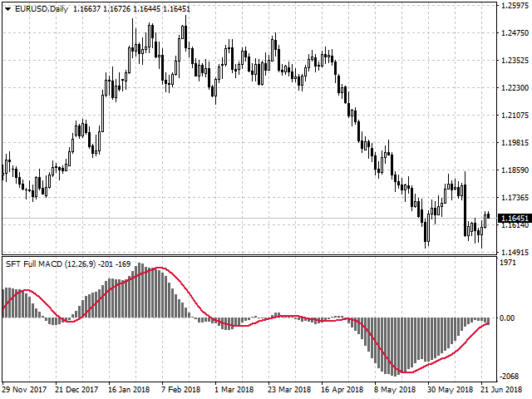Click the last candle on the chart
This screenshot has height=399, width=532.
click(488, 215)
